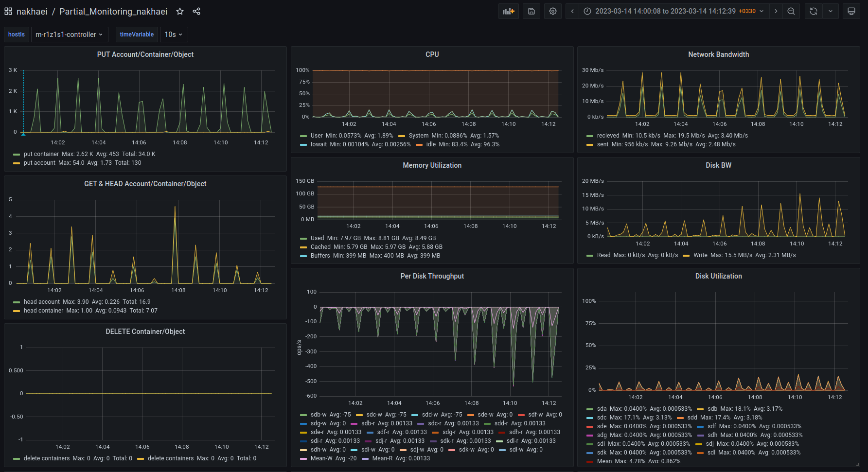Save the dashboard with disk icon

point(531,11)
